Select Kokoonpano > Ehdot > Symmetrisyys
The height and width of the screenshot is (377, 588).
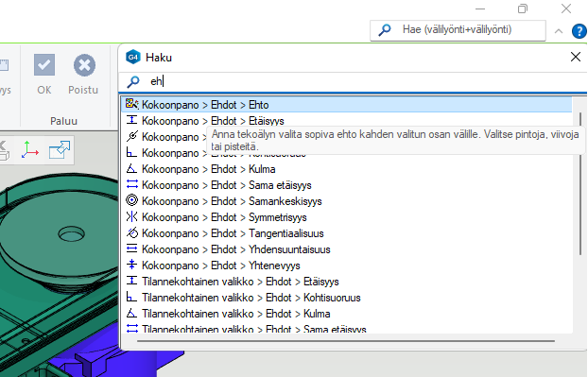[347, 217]
